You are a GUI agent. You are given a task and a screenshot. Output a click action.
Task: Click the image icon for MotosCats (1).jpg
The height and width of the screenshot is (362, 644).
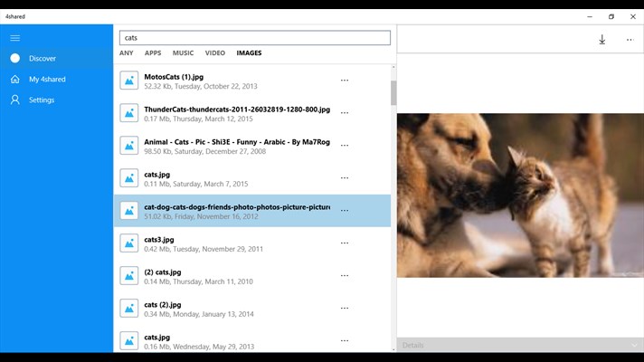(x=129, y=81)
